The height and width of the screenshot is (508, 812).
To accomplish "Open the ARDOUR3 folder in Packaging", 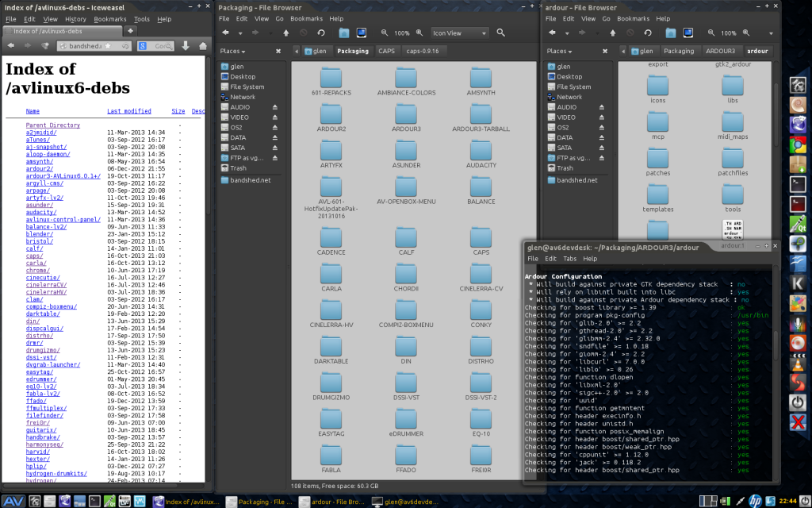I will [x=406, y=118].
